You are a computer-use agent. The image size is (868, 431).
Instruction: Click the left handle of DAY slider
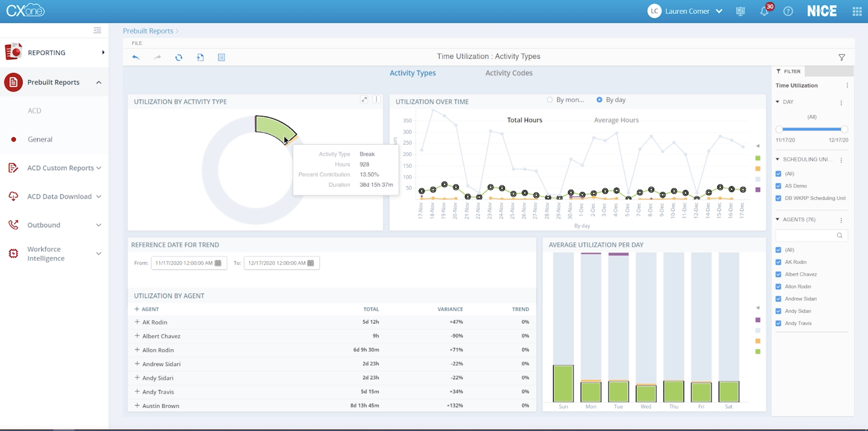[x=779, y=129]
